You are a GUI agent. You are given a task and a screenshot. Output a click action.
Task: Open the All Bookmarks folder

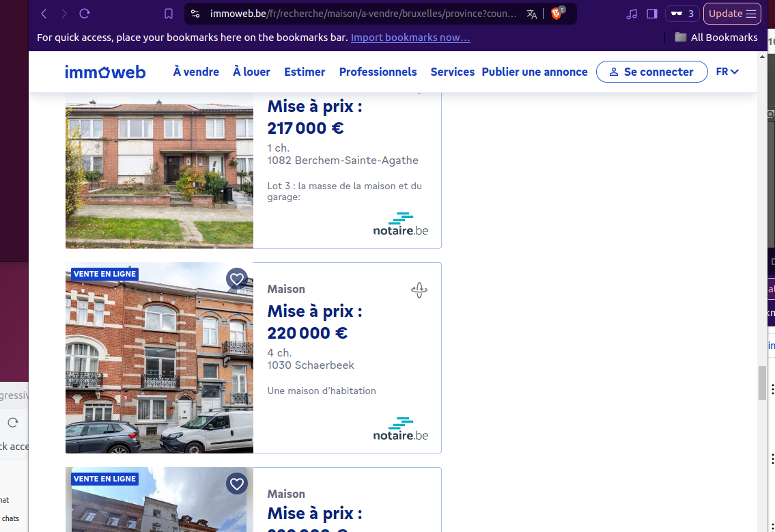[716, 38]
